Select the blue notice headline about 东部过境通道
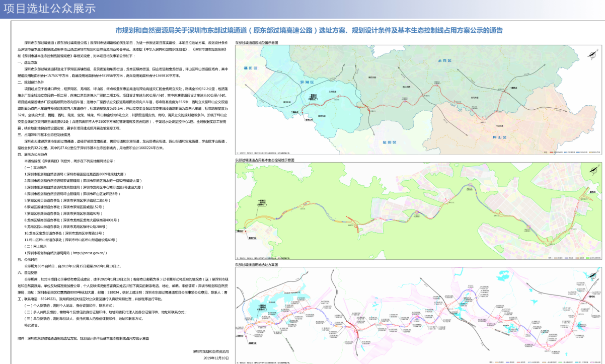Image resolution: width=605 pixels, height=364 pixels. (x=309, y=31)
